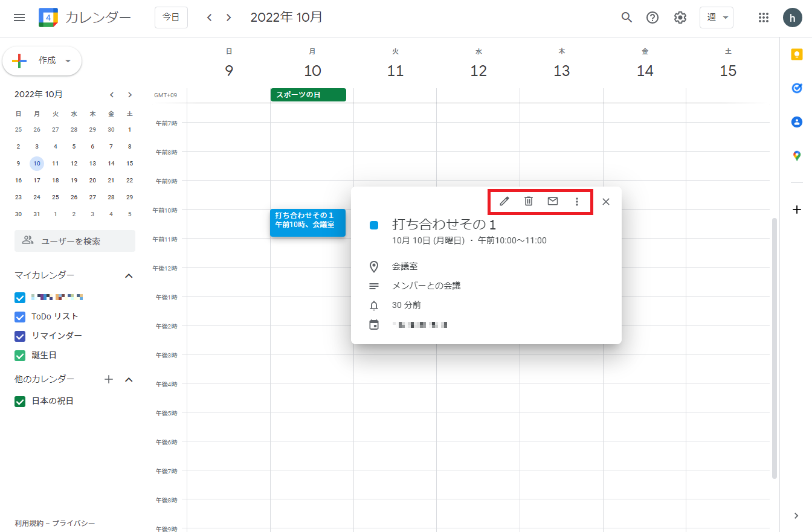Click the search magnifier icon
This screenshot has height=532, width=812.
[627, 18]
